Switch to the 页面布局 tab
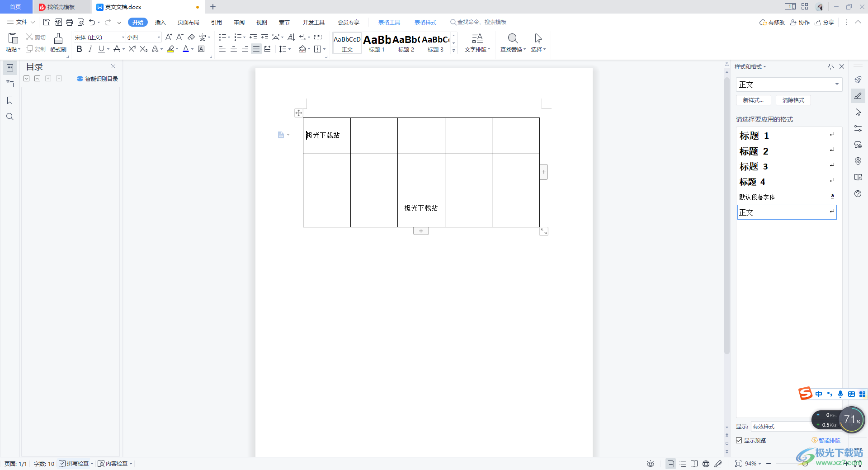The image size is (868, 470). point(189,22)
